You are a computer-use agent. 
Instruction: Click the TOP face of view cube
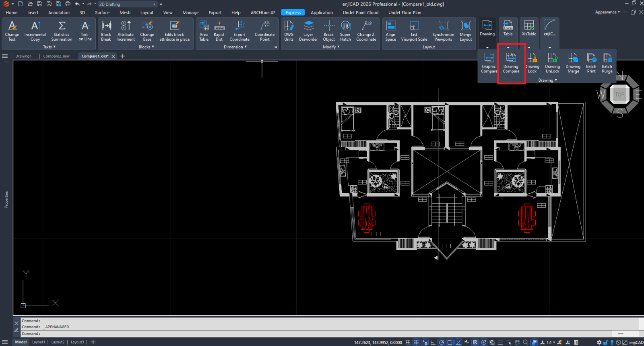pos(619,95)
